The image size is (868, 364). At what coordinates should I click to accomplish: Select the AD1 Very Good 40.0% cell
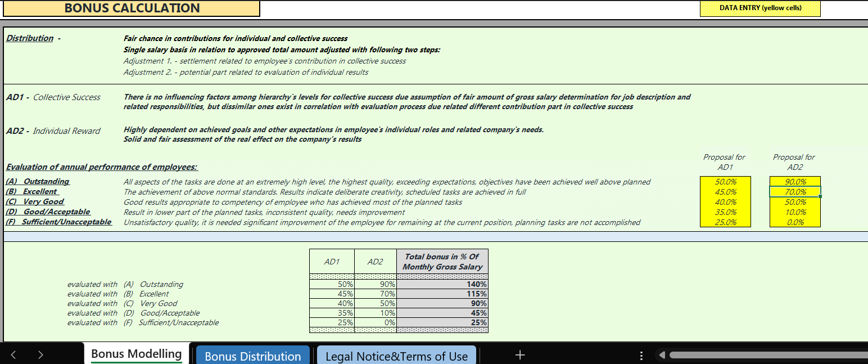click(x=725, y=202)
